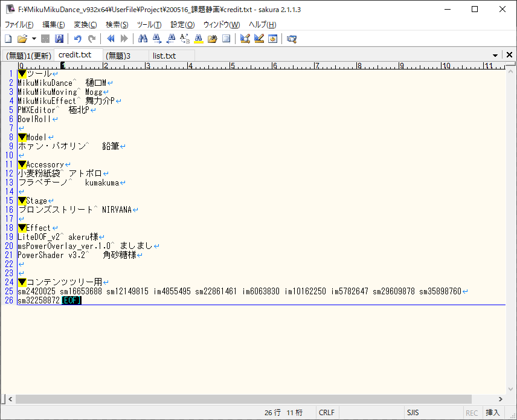Image resolution: width=517 pixels, height=420 pixels.
Task: Save the file with the floppy disk icon
Action: pyautogui.click(x=59, y=39)
